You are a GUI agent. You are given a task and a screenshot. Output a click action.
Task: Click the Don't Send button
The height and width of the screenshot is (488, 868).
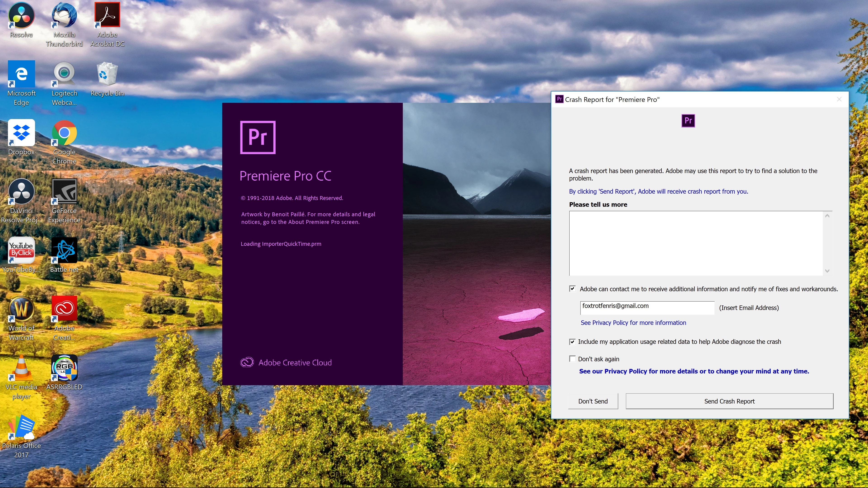tap(593, 401)
